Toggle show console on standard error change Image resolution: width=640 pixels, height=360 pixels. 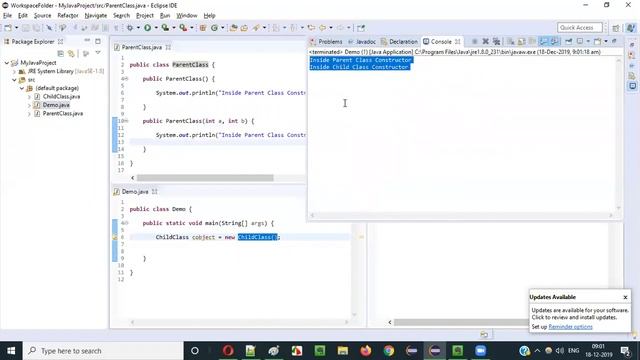(554, 41)
